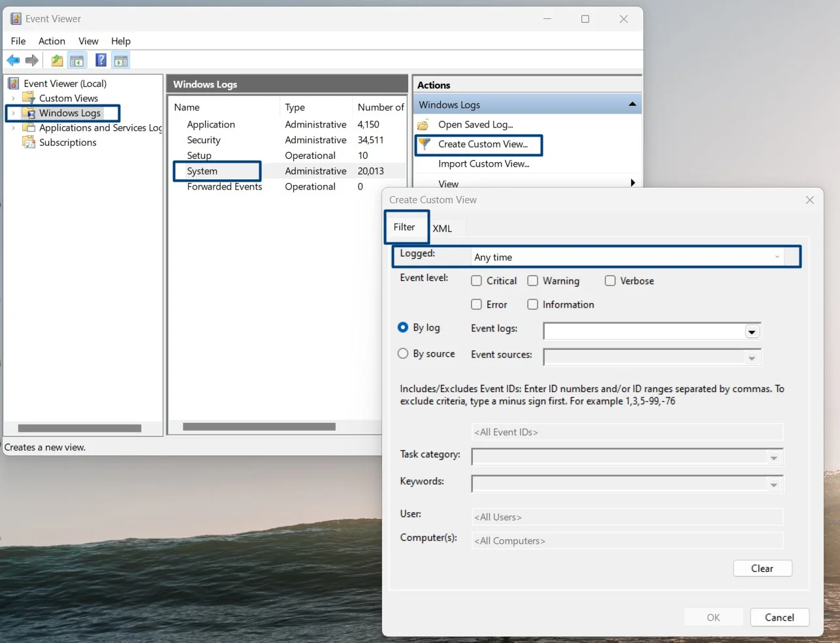Open the Action menu
840x643 pixels.
(x=52, y=41)
